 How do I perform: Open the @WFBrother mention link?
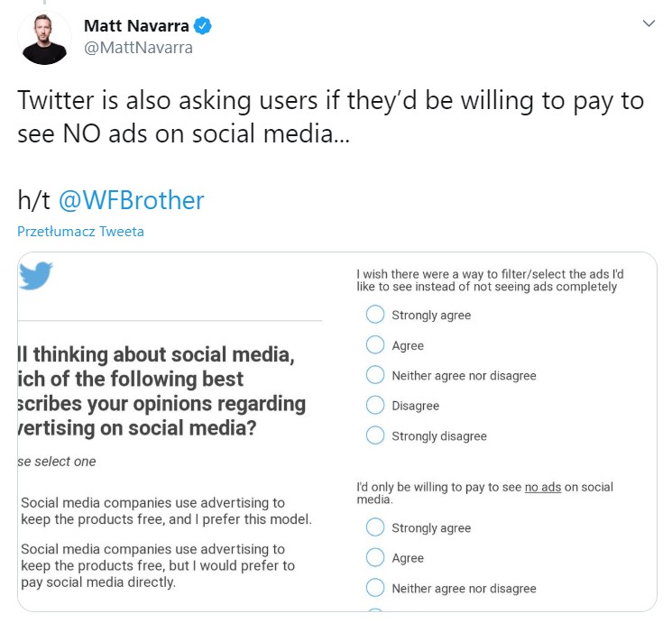click(132, 199)
